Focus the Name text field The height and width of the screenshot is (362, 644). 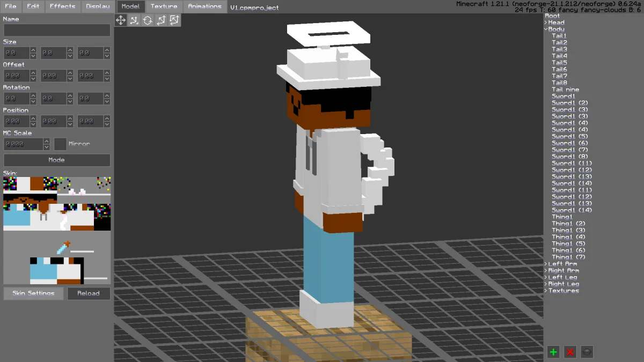[x=57, y=30]
